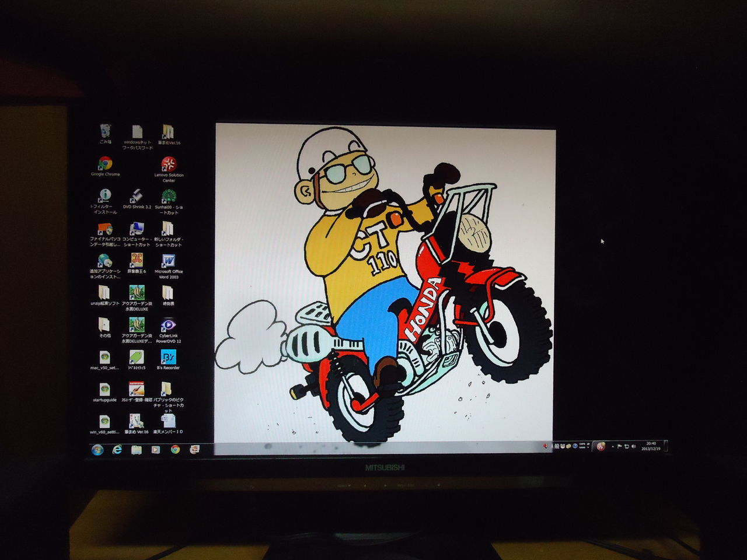Open the Windows Start orb
The height and width of the screenshot is (560, 747).
[97, 450]
